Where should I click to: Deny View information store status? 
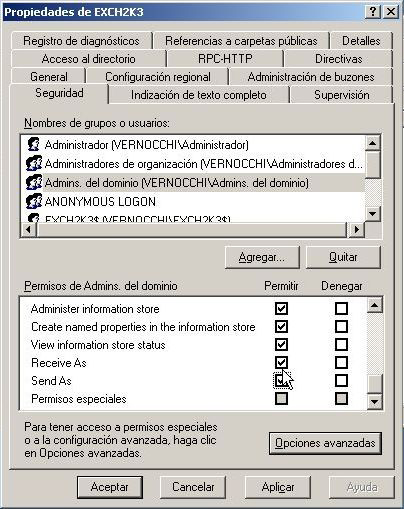341,344
